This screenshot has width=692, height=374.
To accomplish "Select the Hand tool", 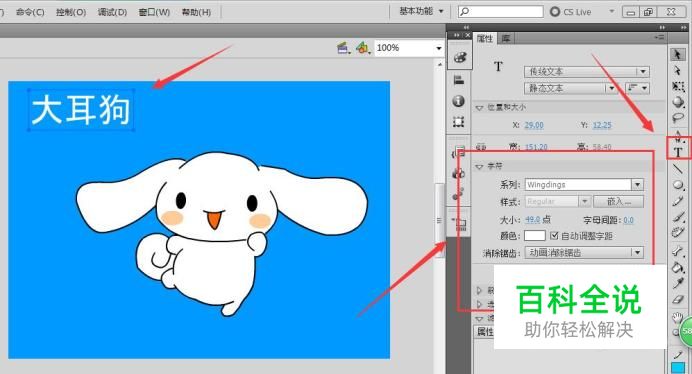I will (677, 317).
